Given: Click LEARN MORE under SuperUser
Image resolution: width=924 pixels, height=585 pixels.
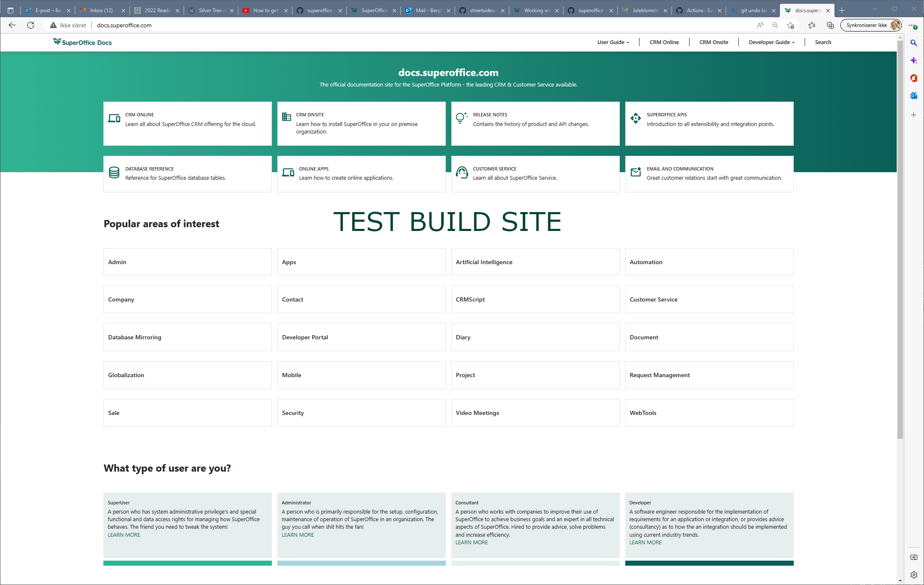Looking at the screenshot, I should click(124, 535).
